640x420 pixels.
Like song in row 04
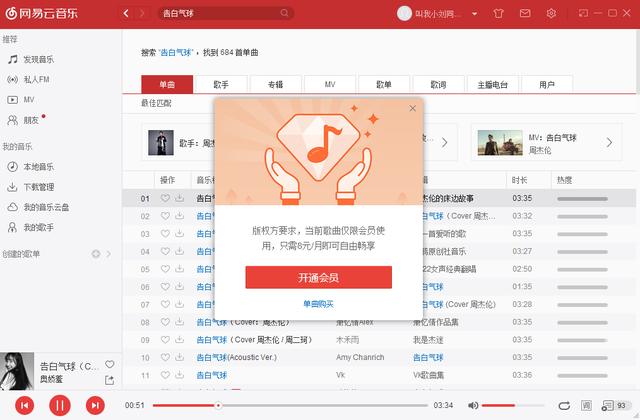tap(165, 251)
